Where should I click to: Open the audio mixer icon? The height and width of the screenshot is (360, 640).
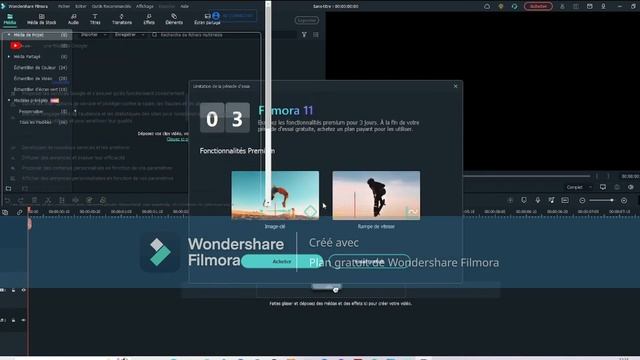[x=551, y=200]
